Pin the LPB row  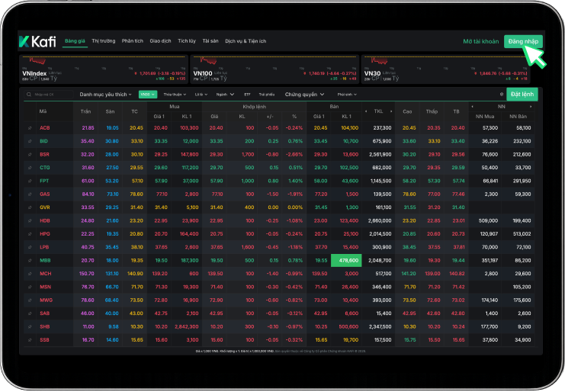30,247
